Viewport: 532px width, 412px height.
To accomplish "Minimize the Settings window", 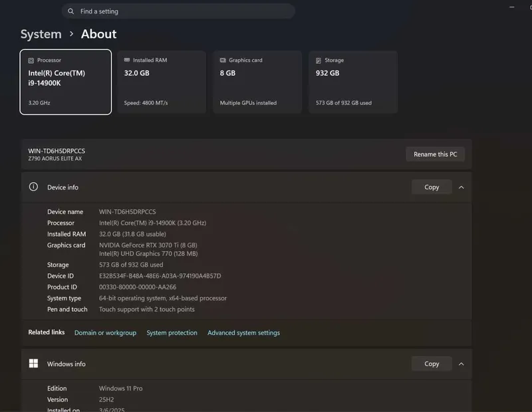I will pos(511,7).
